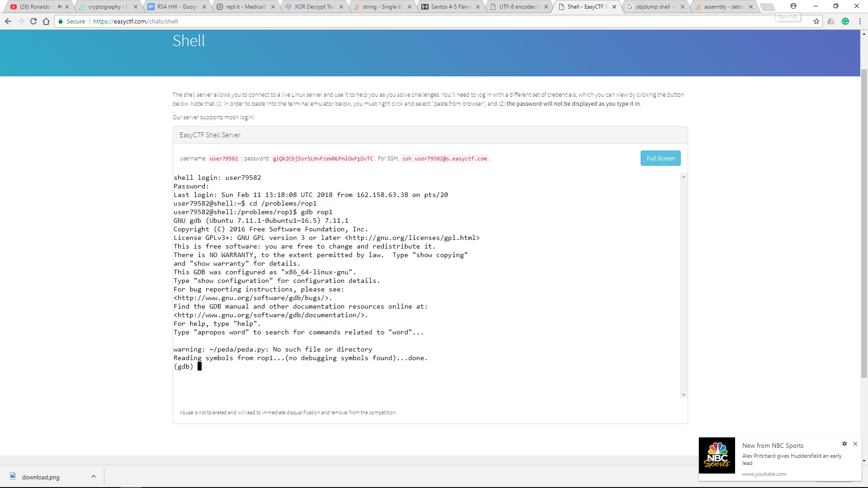Viewport: 868px width, 488px height.
Task: Switch to the Santos 4-5 Flamengo tab
Action: tap(451, 7)
